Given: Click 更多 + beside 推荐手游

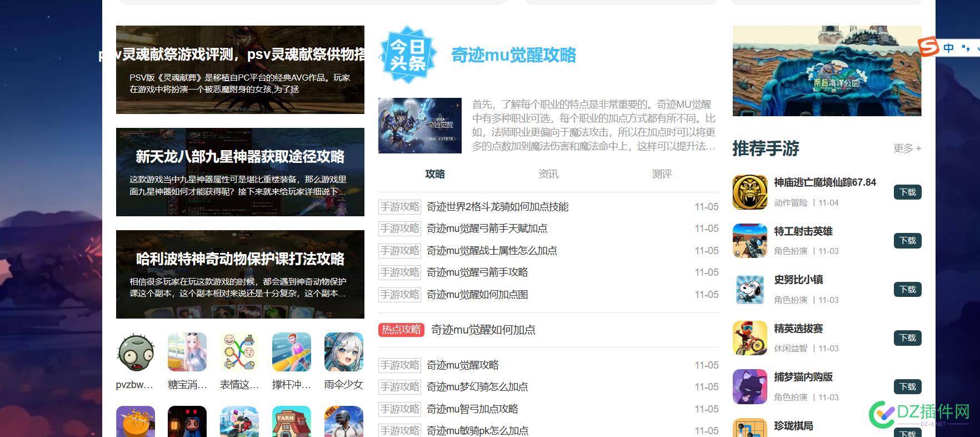Looking at the screenshot, I should pos(907,148).
